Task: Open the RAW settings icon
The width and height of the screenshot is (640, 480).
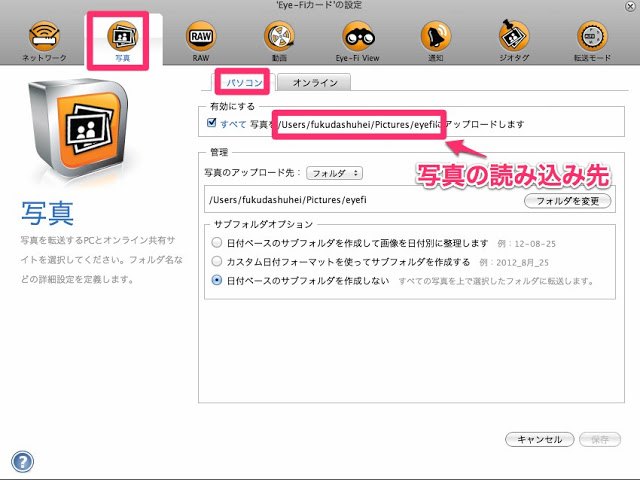Action: pos(201,41)
